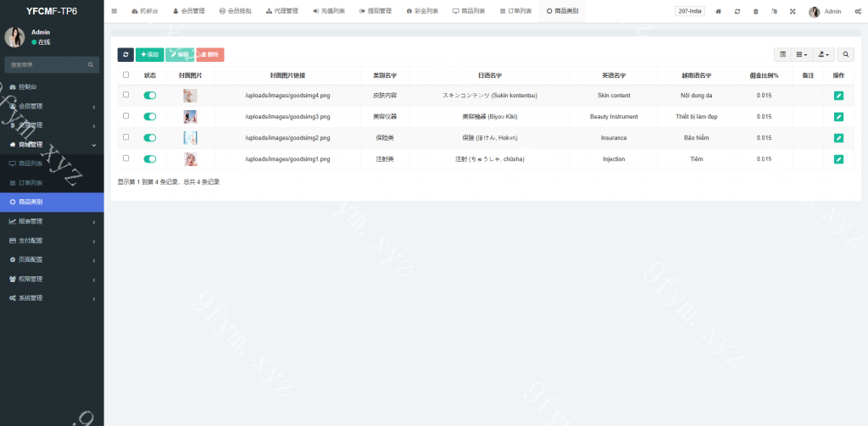
Task: Click the 类别名字 column header
Action: point(385,75)
